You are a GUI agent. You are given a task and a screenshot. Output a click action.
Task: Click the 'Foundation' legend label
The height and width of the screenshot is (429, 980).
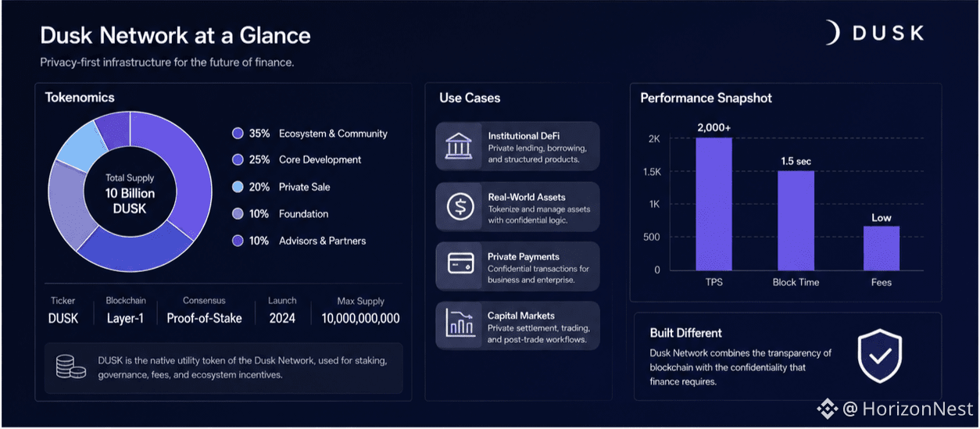(x=303, y=214)
